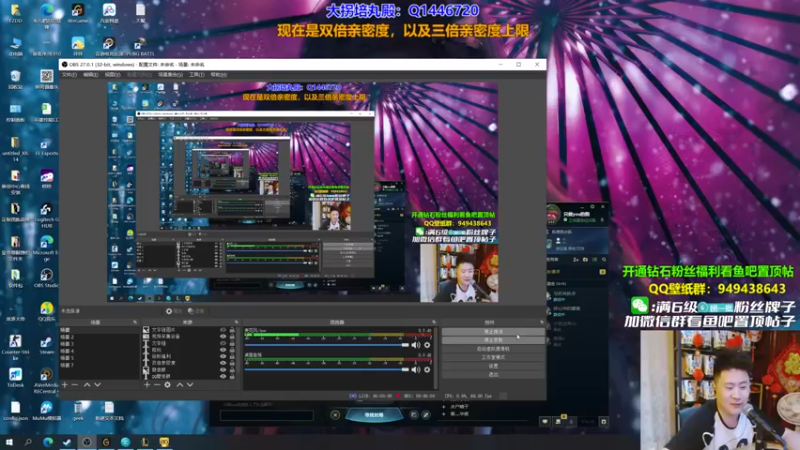Toggle visibility eye for qq壁纸群 source
The height and width of the screenshot is (450, 800).
point(223,377)
